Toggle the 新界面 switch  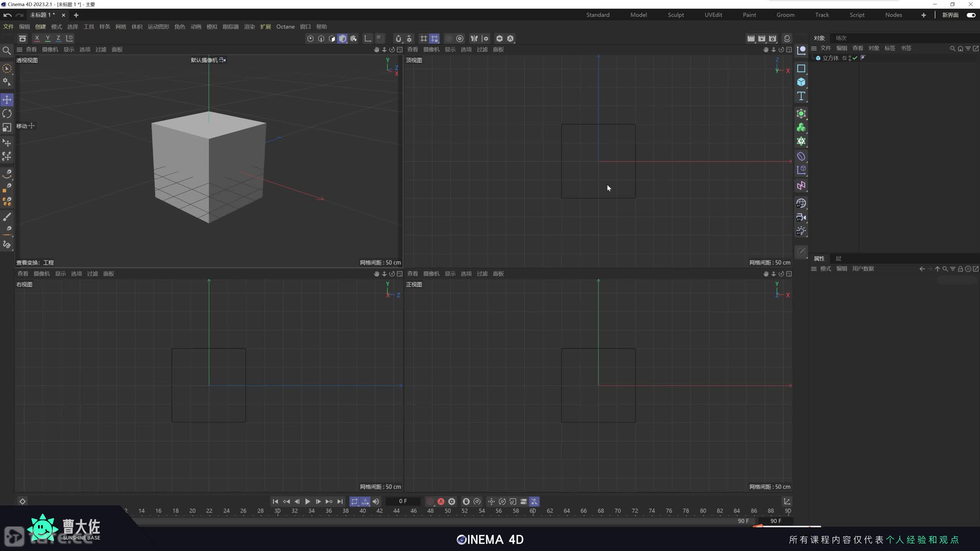tap(971, 15)
